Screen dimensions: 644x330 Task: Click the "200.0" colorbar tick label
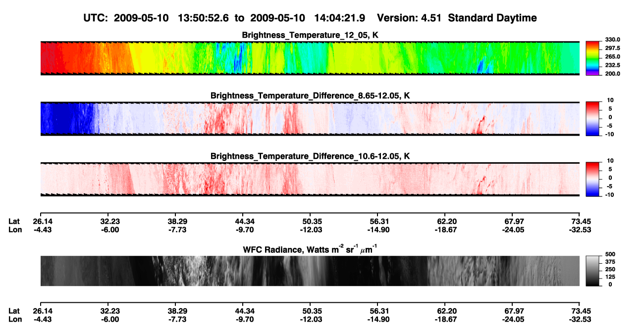612,73
